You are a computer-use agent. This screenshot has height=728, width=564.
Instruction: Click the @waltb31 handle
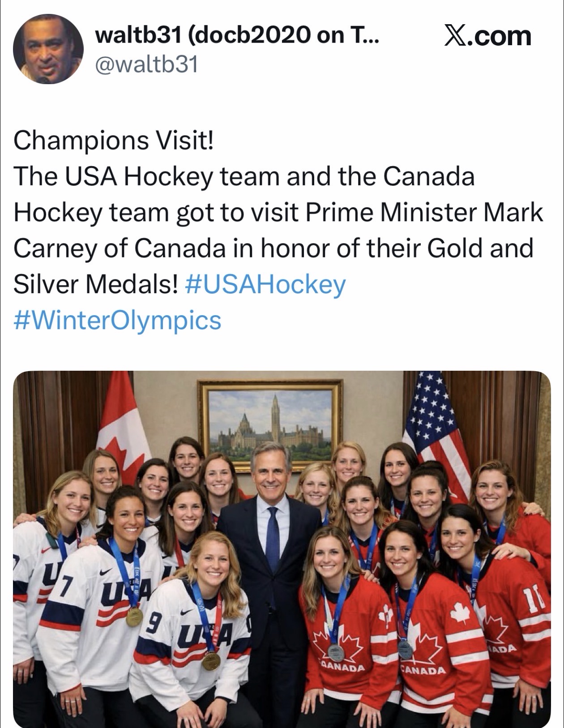point(146,65)
